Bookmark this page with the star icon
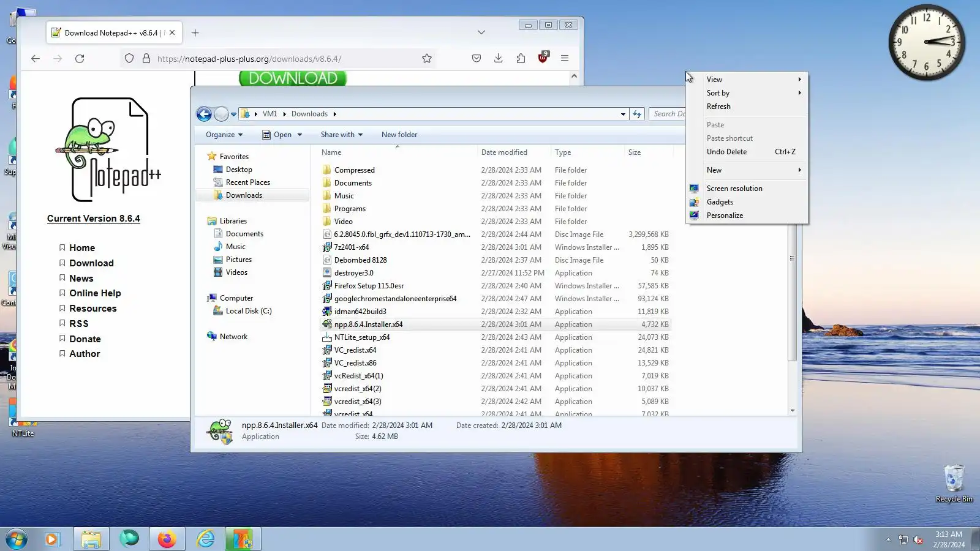Viewport: 980px width, 551px height. (427, 59)
